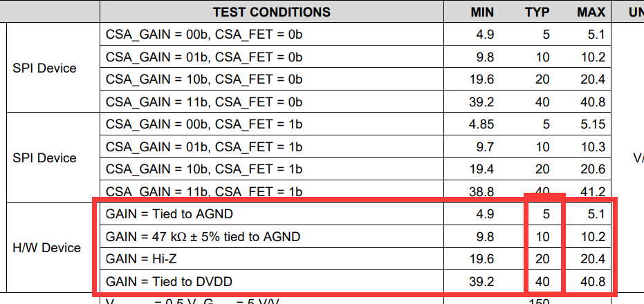Select CSA_GAIN = 11b, CSA_FET = 1b row

click(204, 191)
